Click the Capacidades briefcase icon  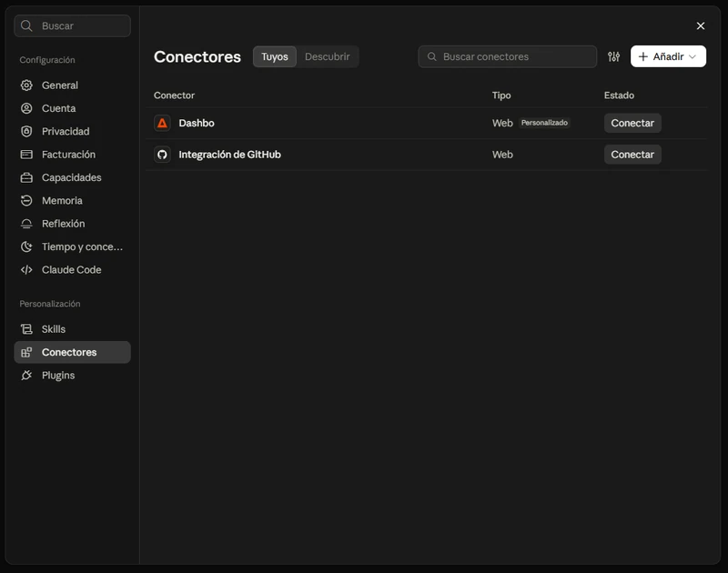point(26,177)
